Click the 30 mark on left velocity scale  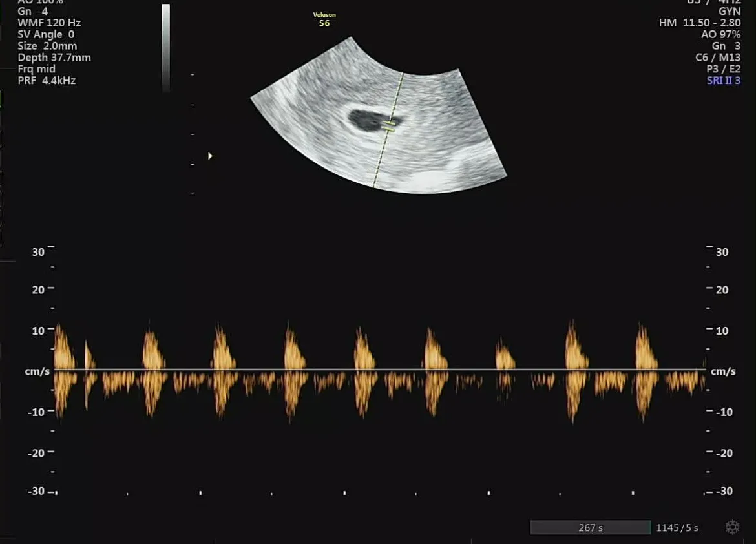[x=38, y=252]
